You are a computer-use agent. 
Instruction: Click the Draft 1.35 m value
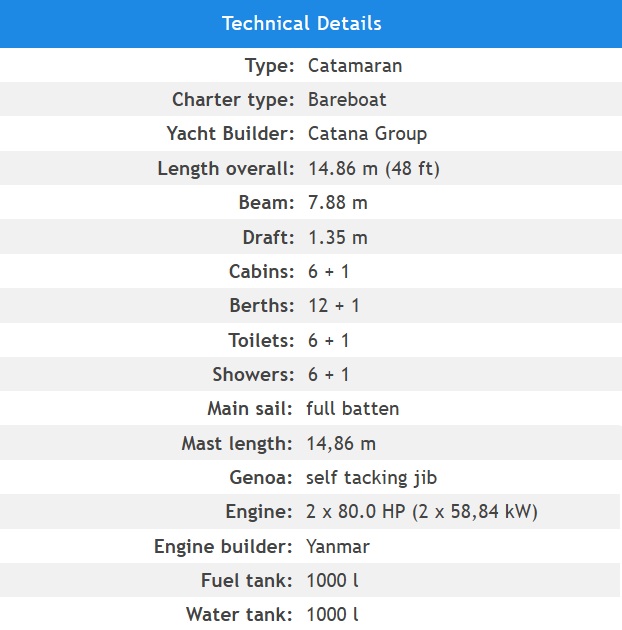(x=338, y=237)
